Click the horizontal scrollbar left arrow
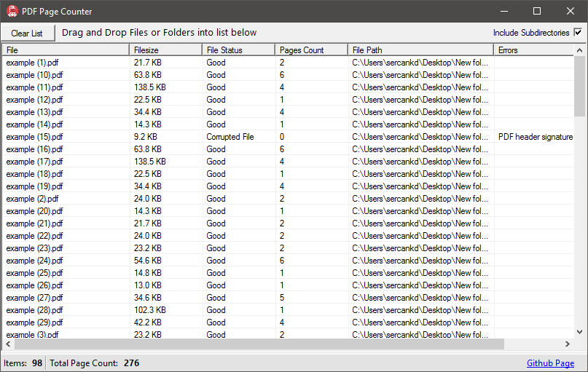588x372 pixels. click(8, 344)
